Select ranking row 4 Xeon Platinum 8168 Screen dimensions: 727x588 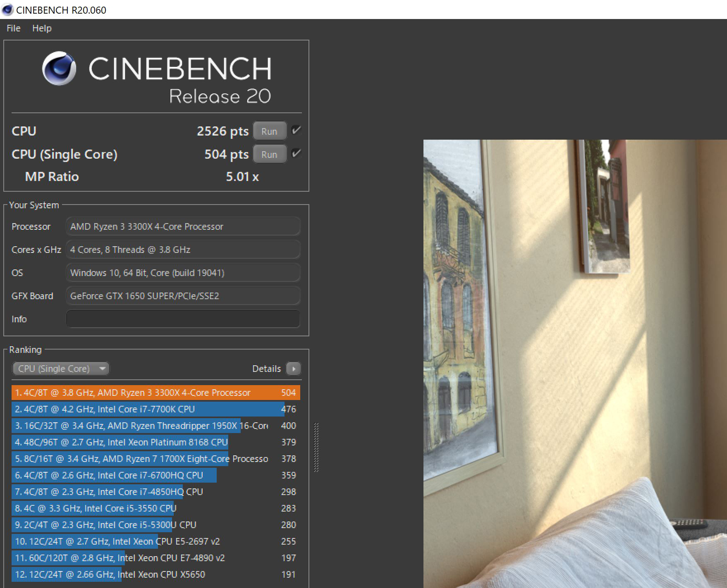(156, 442)
